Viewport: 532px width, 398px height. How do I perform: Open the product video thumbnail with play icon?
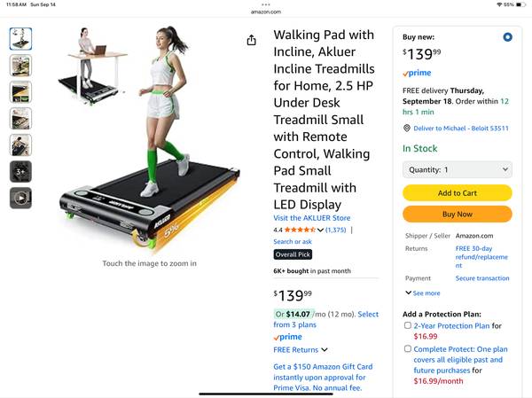point(20,198)
